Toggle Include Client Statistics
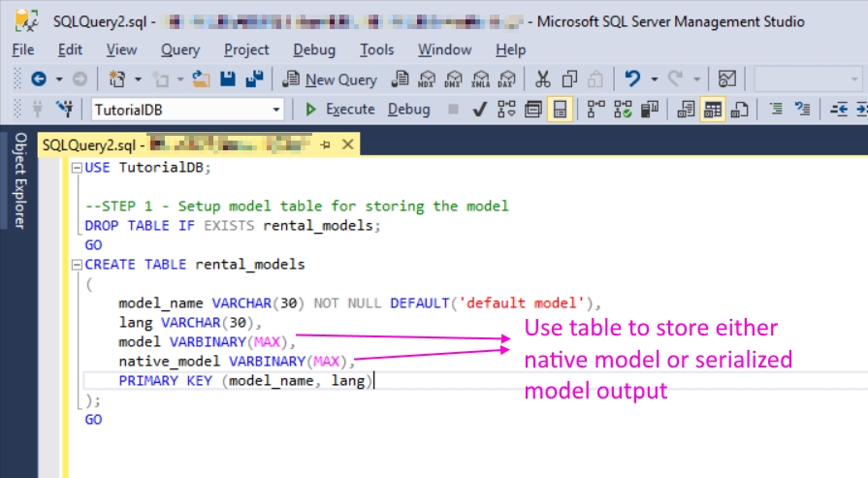 tap(650, 109)
